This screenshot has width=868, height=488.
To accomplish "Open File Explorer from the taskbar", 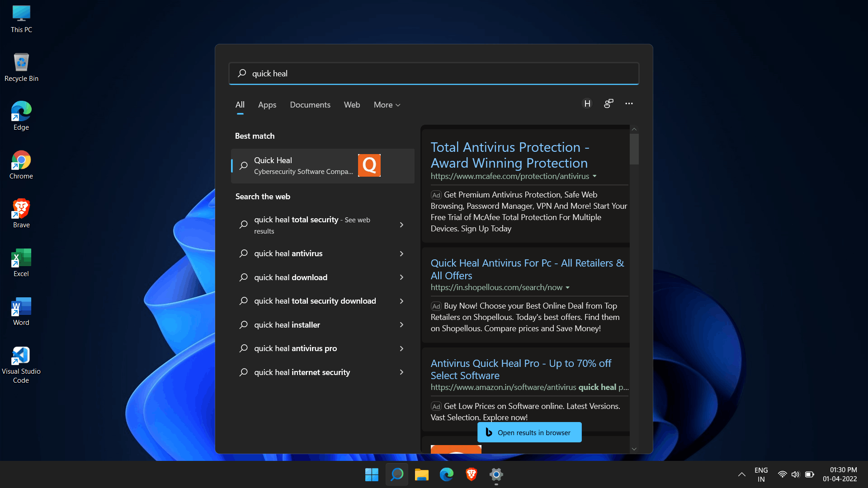I will click(421, 474).
